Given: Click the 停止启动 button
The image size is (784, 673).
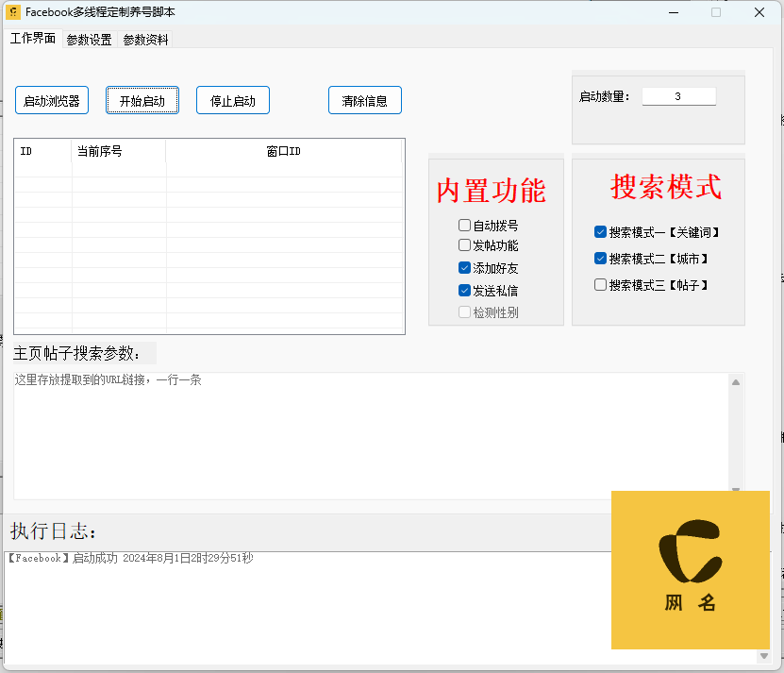Looking at the screenshot, I should [x=233, y=101].
